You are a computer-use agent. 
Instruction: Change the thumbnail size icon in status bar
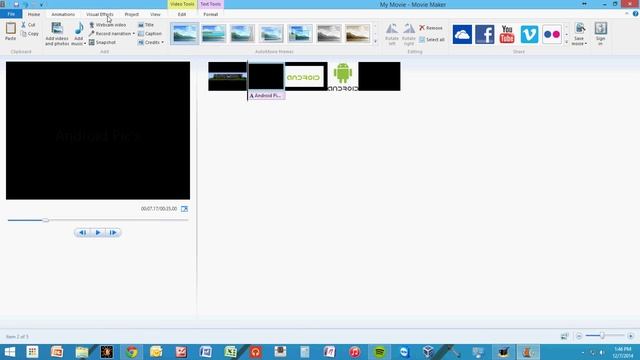point(564,336)
